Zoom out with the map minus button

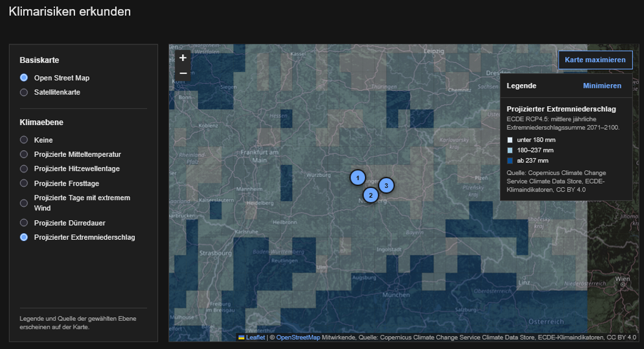[183, 73]
